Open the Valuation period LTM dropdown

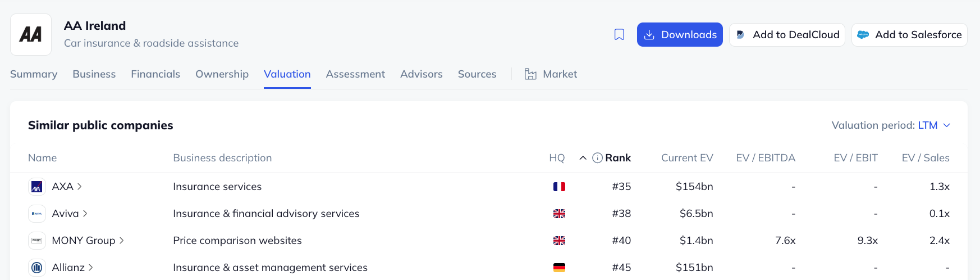[x=934, y=125]
